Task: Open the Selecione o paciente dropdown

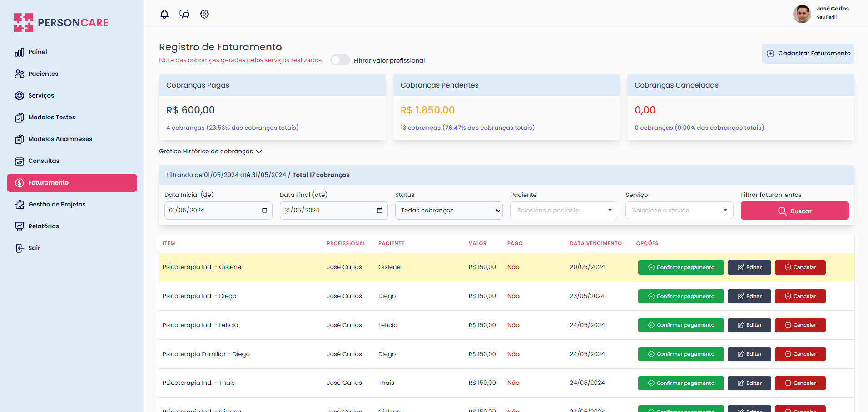Action: (564, 211)
